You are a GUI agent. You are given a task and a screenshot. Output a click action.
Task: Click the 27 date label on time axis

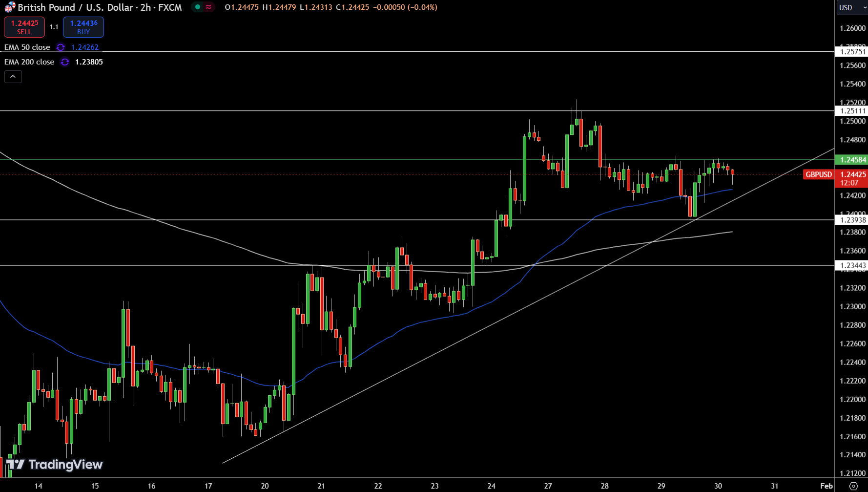click(x=548, y=486)
